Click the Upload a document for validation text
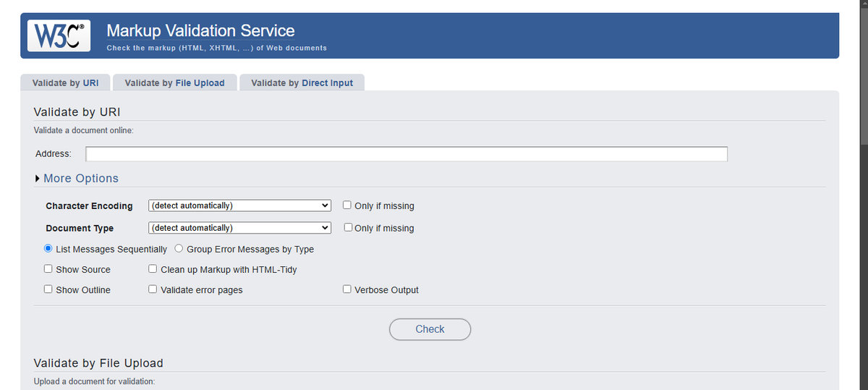Viewport: 868px width, 390px height. [94, 381]
